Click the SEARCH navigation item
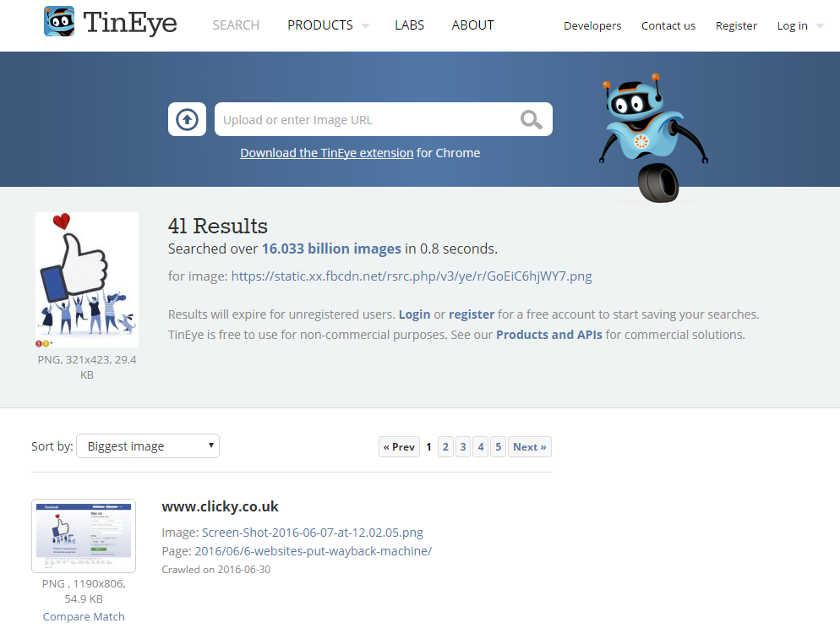 [236, 25]
